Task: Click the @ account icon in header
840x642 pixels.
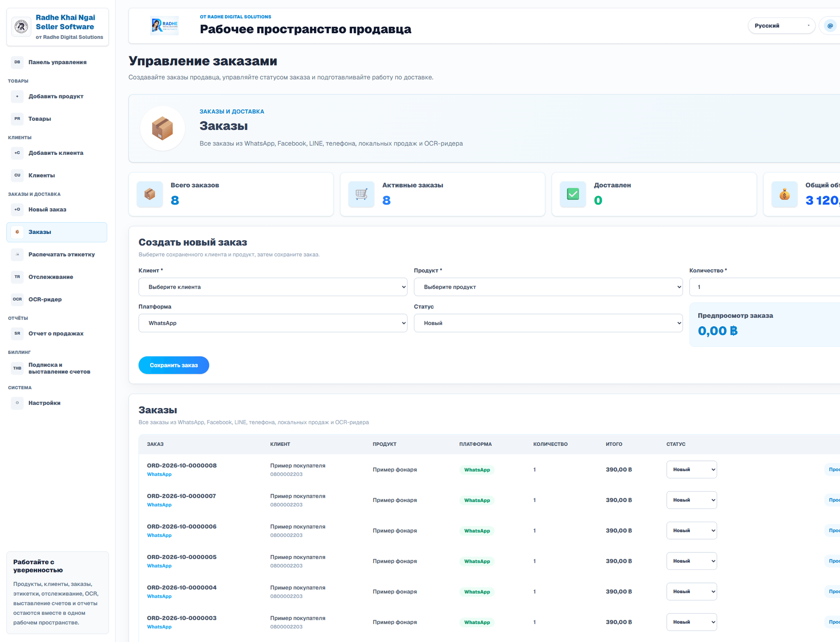Action: click(x=830, y=26)
